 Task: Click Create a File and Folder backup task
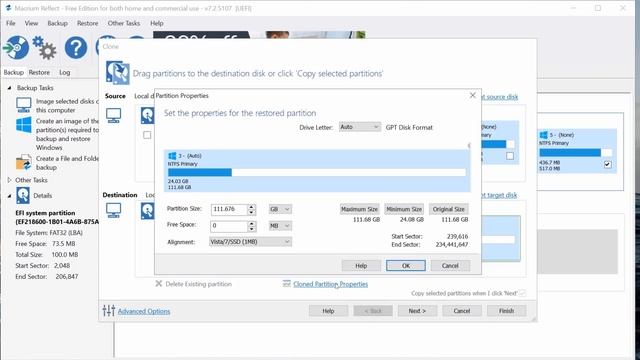(67, 163)
